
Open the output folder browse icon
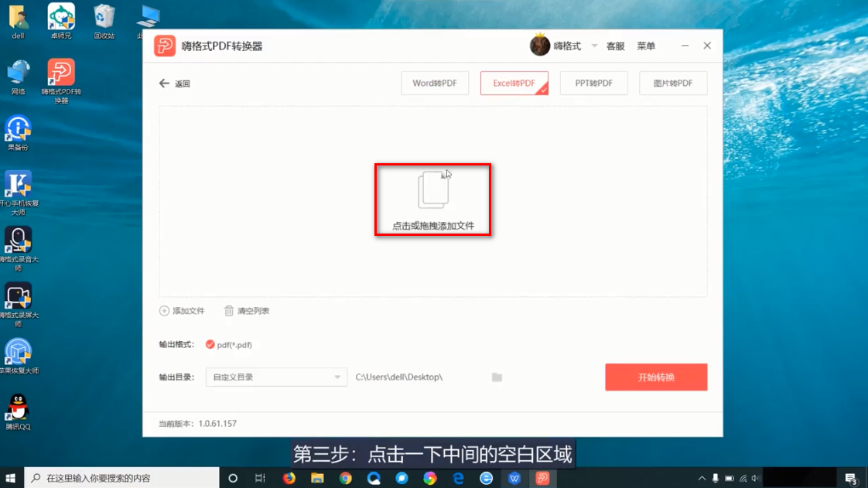click(497, 377)
